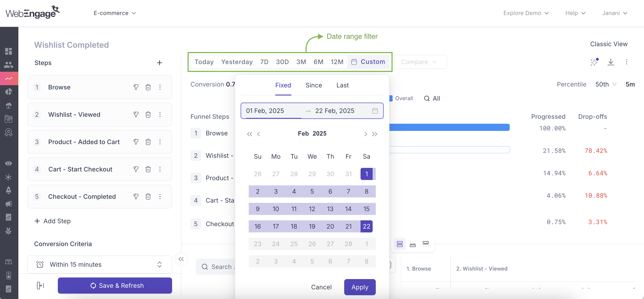The image size is (644, 299).
Task: Click the All search filter
Action: tap(432, 98)
